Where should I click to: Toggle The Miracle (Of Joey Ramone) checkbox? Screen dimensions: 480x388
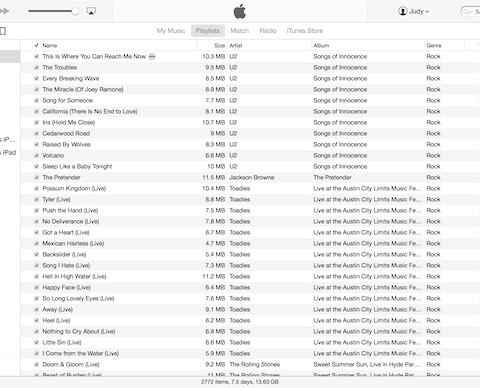[x=37, y=90]
